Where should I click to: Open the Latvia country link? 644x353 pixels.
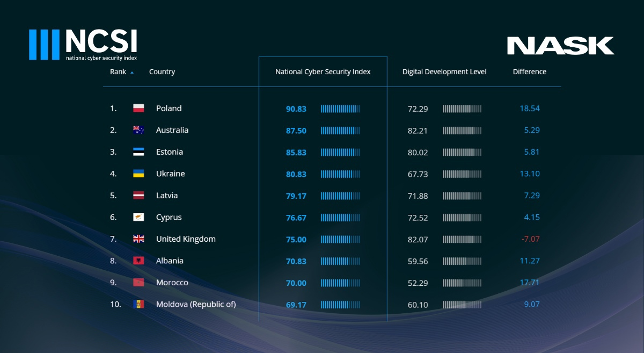click(x=166, y=196)
